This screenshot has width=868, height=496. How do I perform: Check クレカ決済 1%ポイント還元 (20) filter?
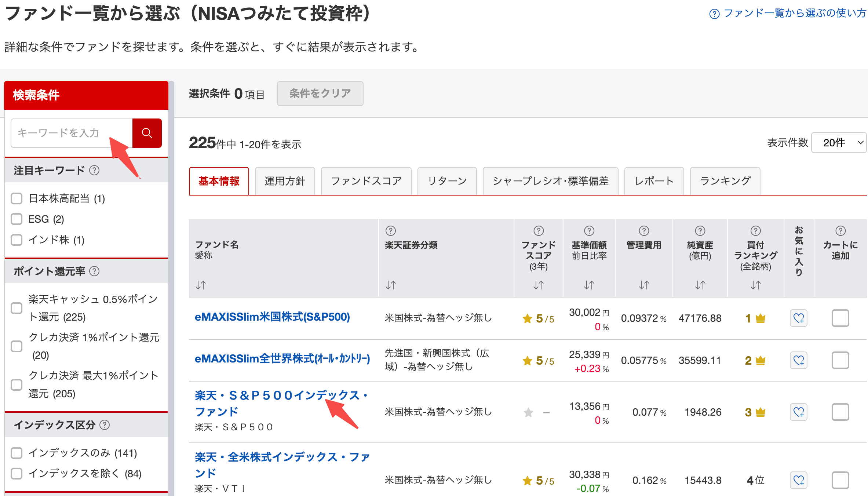[x=17, y=346]
